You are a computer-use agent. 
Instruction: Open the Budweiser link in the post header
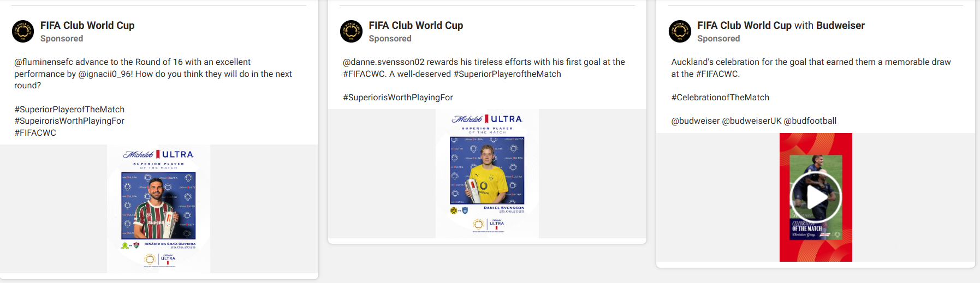pyautogui.click(x=840, y=26)
